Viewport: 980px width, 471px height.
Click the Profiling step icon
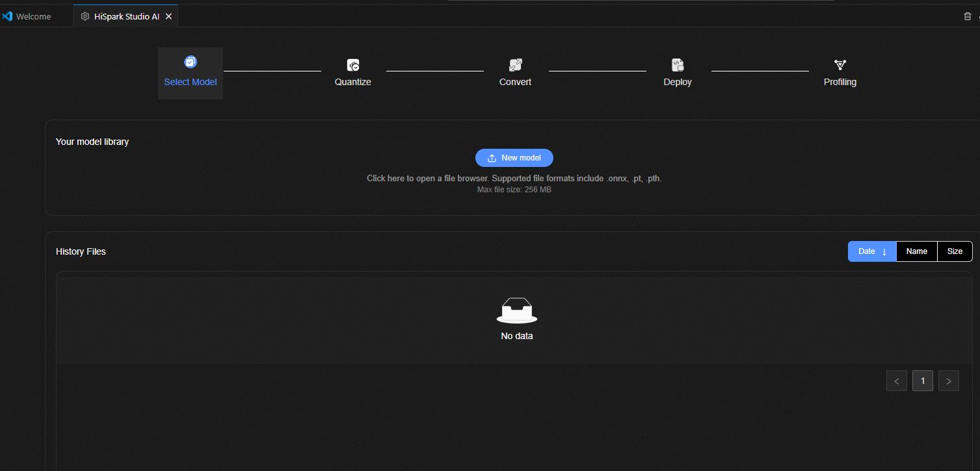840,65
